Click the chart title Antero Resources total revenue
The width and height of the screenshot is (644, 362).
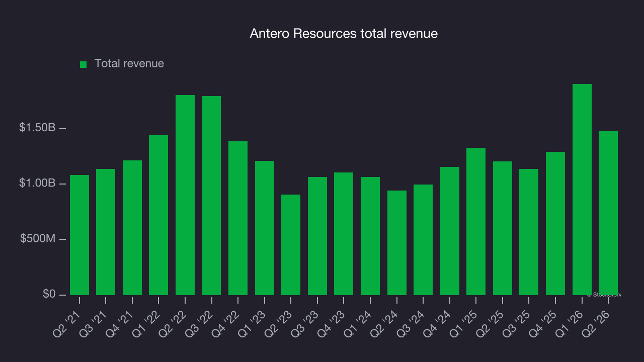[344, 34]
